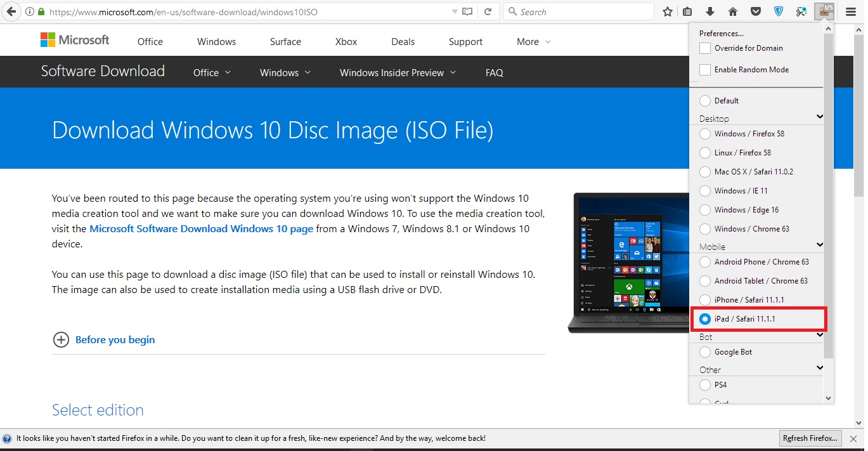This screenshot has width=868, height=451.
Task: Click the downloads arrow icon
Action: [710, 11]
